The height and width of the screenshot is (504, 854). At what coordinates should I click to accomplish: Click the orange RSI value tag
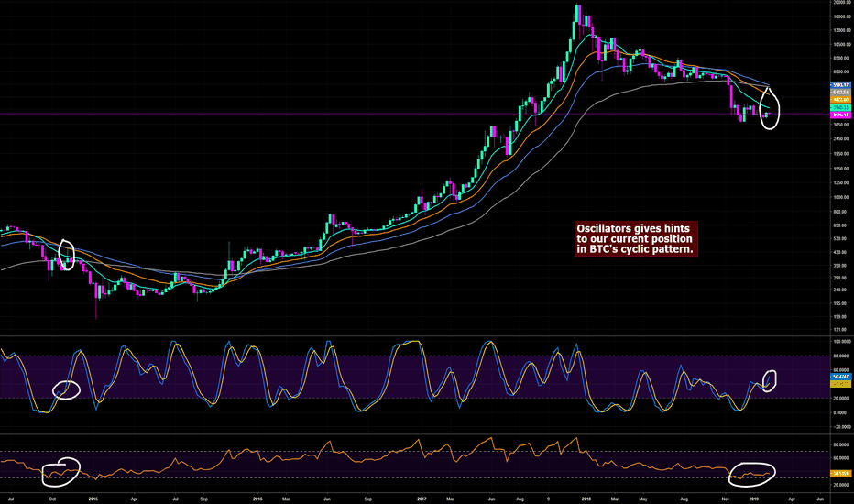coord(840,474)
